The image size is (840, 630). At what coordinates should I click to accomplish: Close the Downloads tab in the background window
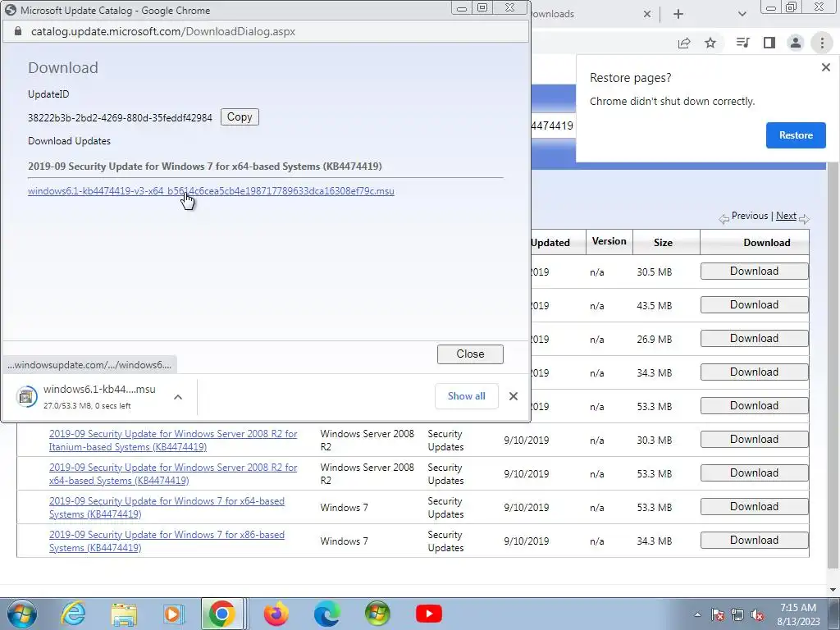[x=647, y=14]
